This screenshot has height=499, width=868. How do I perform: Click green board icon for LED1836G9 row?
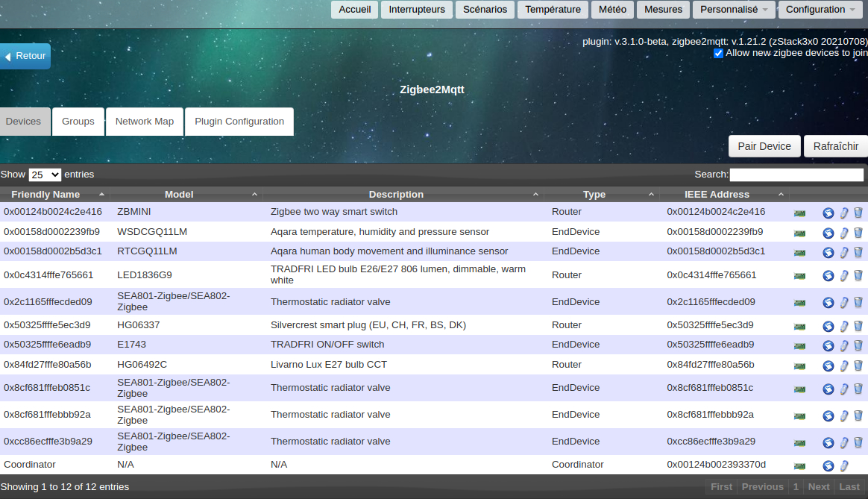(799, 276)
